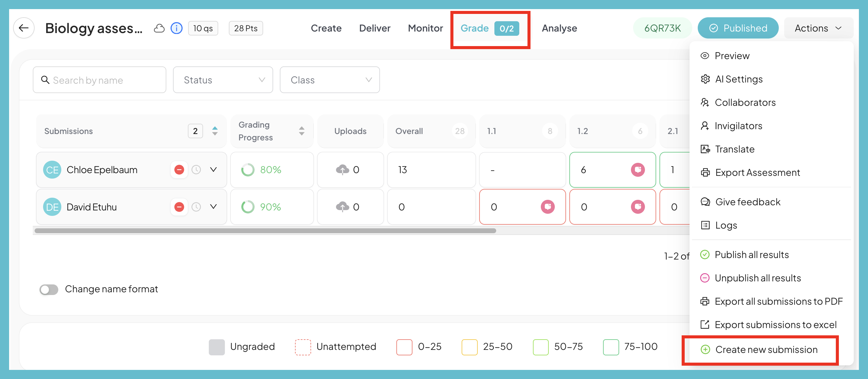
Task: Open the info icon next to Biology assessment title
Action: (x=176, y=28)
